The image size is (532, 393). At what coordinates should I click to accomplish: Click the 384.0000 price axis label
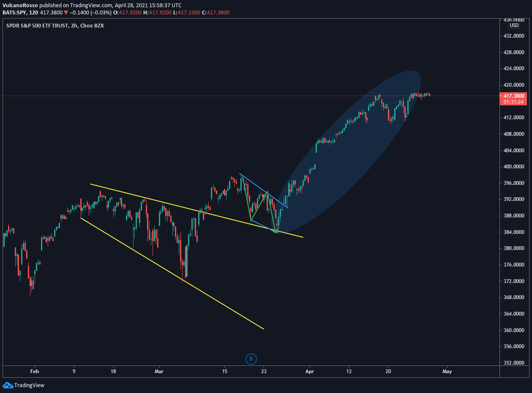tap(515, 232)
